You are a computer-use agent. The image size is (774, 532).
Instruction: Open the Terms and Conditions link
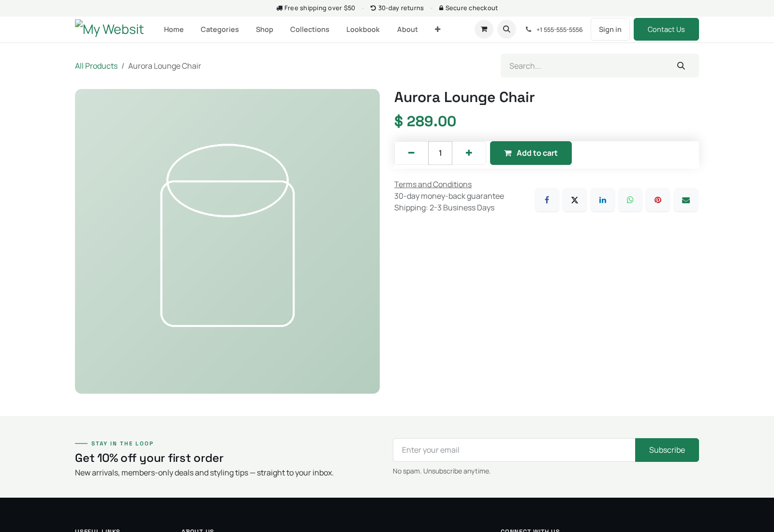pos(432,184)
